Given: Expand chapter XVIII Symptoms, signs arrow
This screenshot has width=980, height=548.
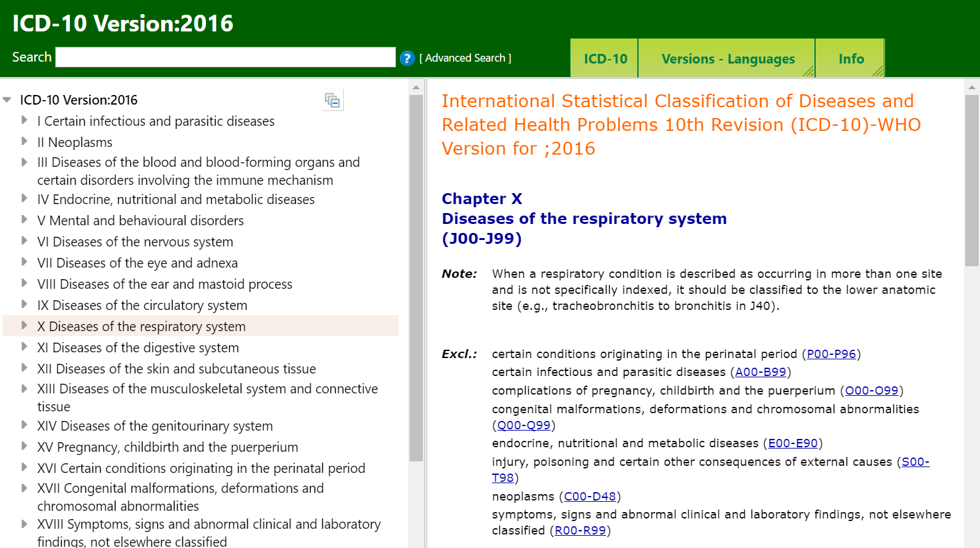Looking at the screenshot, I should [x=24, y=523].
